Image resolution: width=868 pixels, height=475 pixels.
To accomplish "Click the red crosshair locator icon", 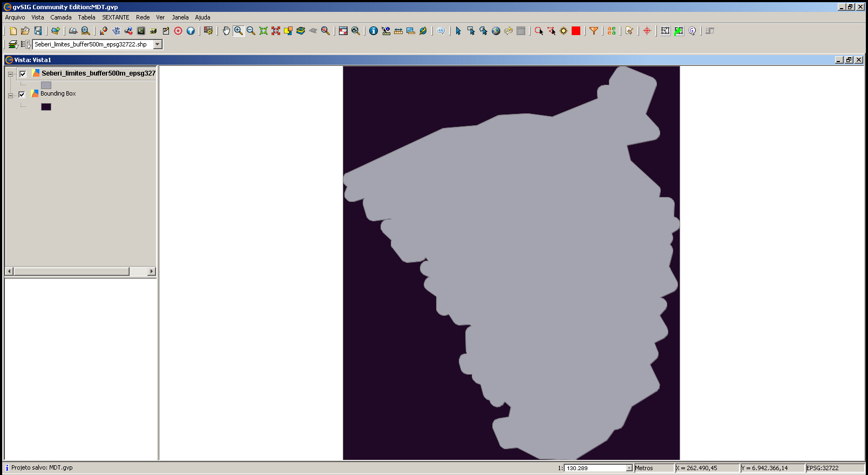I will 647,31.
